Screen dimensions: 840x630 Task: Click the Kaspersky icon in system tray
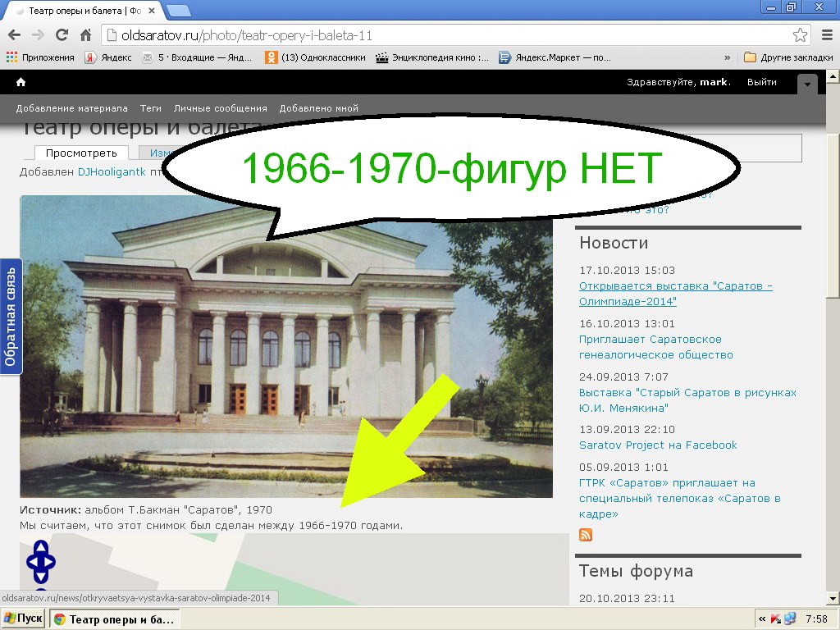coord(776,619)
